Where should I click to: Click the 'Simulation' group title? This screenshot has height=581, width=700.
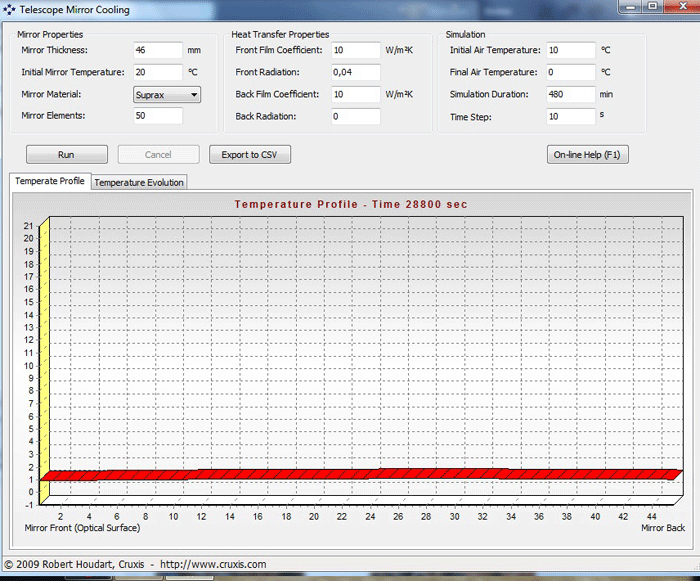coord(465,34)
